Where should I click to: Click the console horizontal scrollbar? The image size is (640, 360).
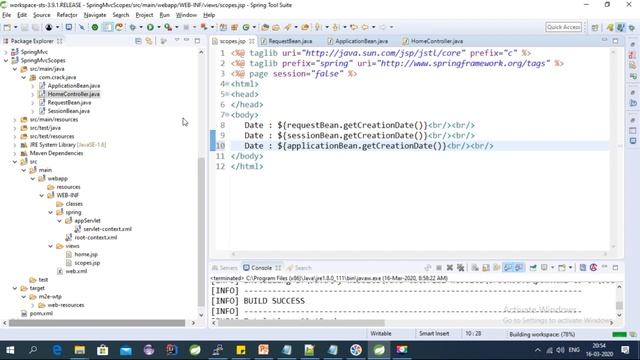(x=302, y=323)
